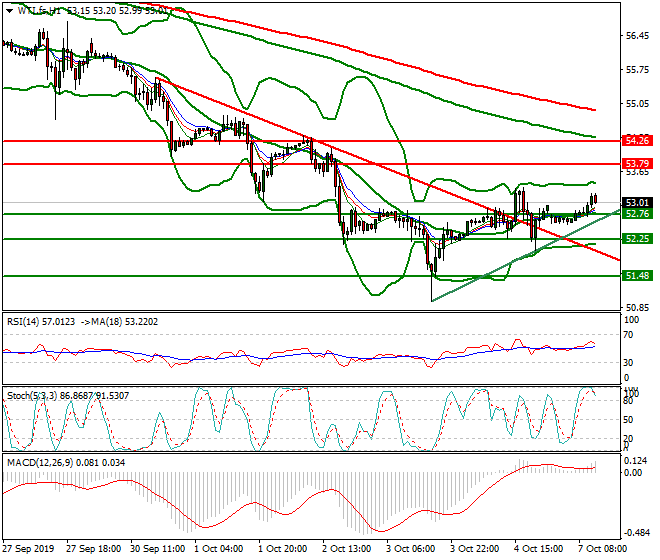
Task: Click the 55.75 price scale value
Action: point(637,70)
